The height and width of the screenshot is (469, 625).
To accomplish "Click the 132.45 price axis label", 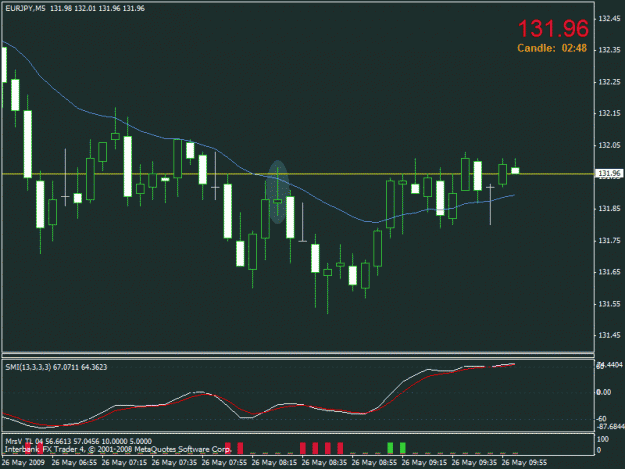I will 609,18.
